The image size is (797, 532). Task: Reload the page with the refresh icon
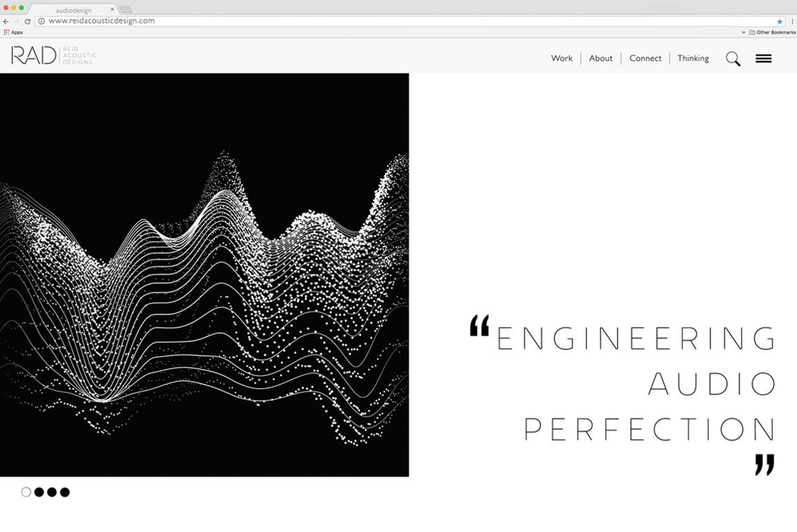(28, 21)
